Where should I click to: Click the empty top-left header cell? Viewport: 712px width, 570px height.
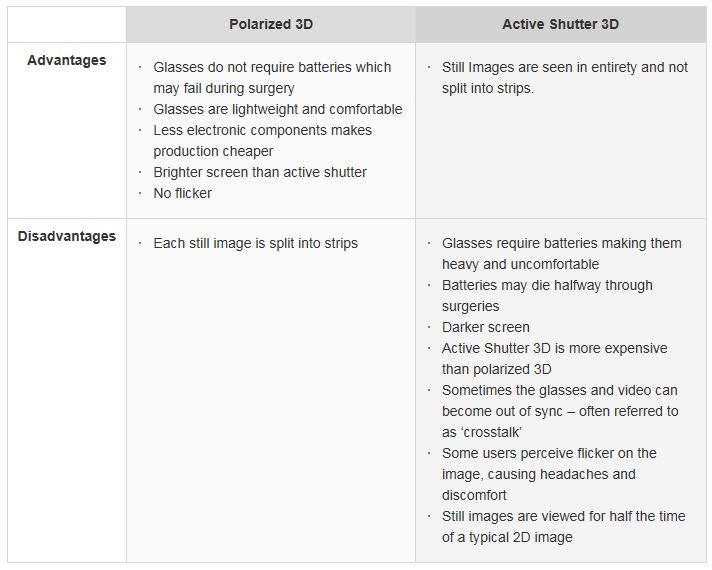[x=67, y=25]
